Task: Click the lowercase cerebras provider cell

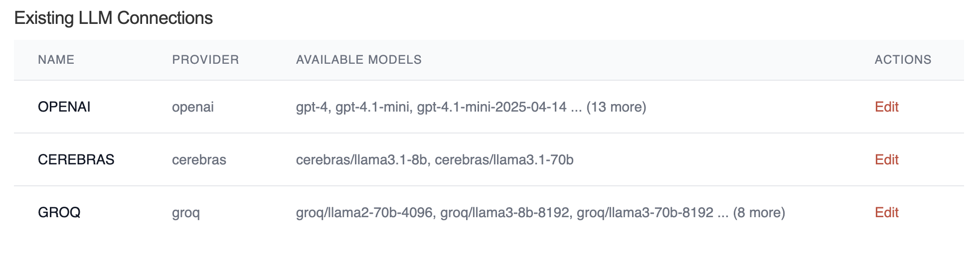Action: point(199,160)
